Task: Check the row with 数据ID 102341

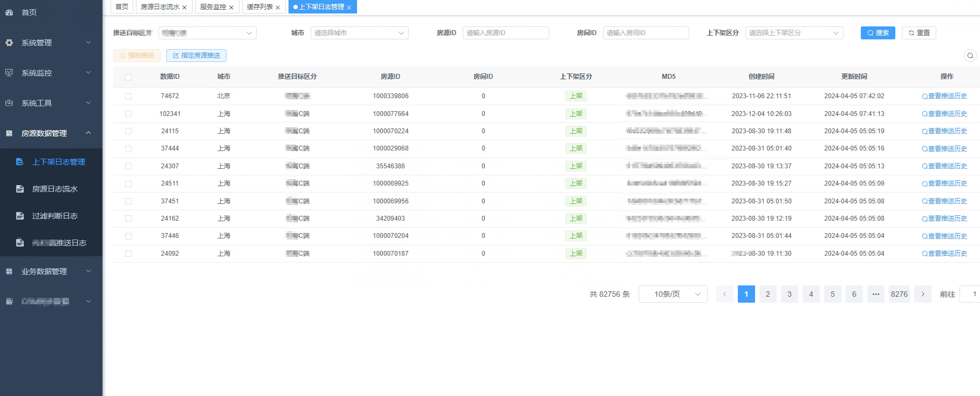Action: coord(128,114)
